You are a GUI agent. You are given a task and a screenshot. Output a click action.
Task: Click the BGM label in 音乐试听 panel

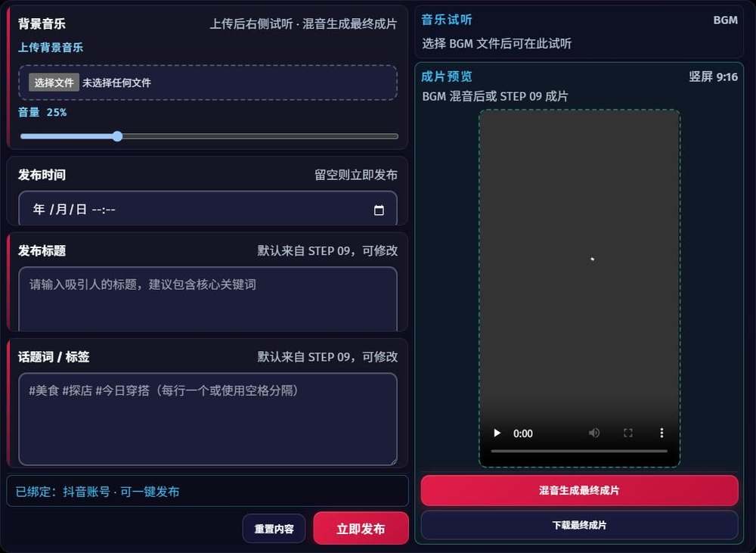click(725, 20)
